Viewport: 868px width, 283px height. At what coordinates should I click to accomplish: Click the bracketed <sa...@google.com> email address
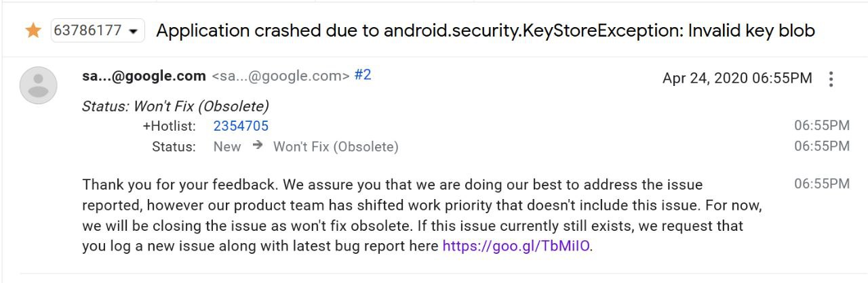point(281,76)
